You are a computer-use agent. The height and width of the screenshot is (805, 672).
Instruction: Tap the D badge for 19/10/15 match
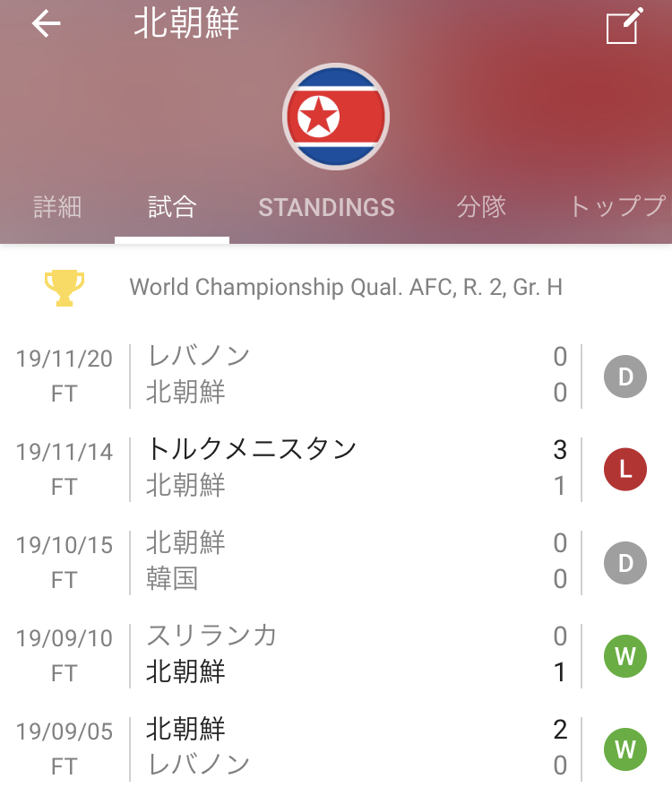pyautogui.click(x=625, y=563)
